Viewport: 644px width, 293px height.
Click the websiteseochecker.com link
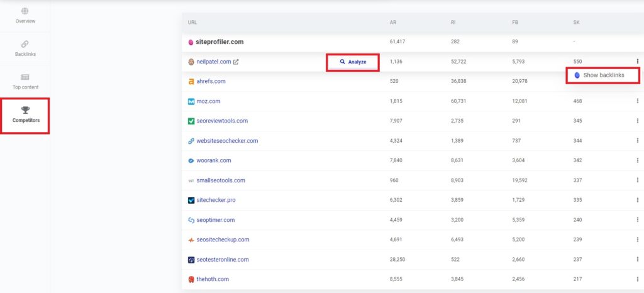click(x=227, y=141)
